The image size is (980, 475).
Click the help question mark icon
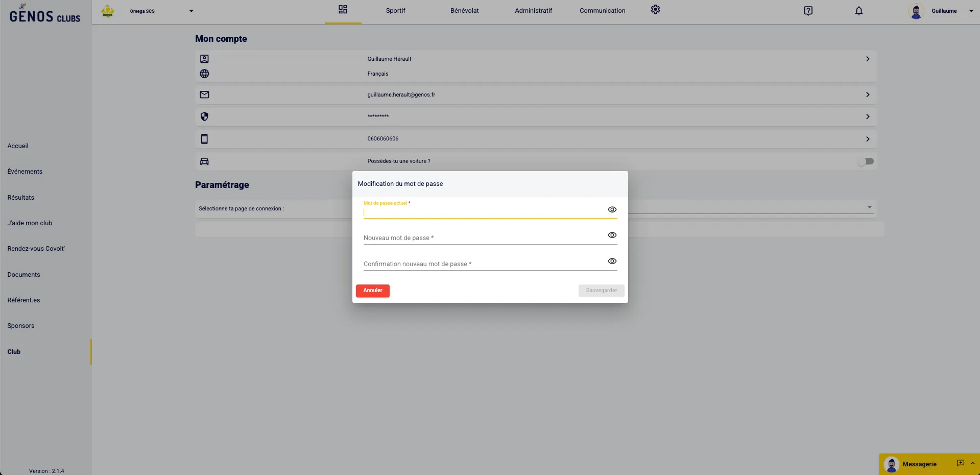click(808, 11)
